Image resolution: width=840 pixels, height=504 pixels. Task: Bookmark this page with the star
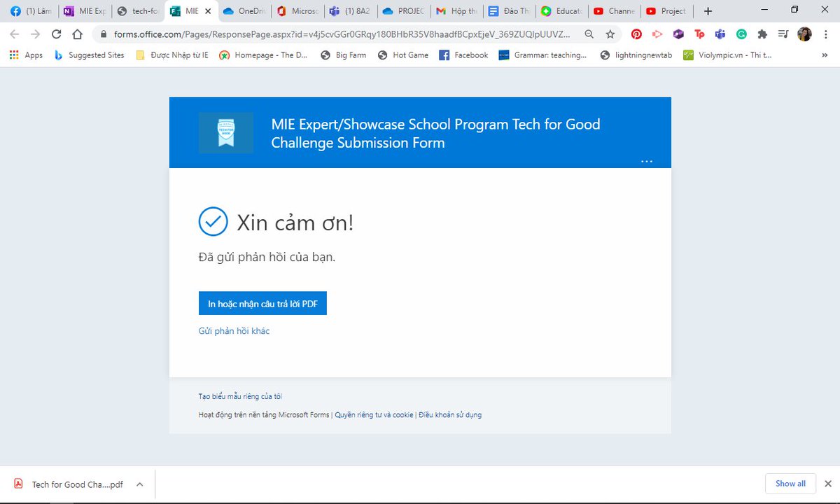(x=610, y=34)
